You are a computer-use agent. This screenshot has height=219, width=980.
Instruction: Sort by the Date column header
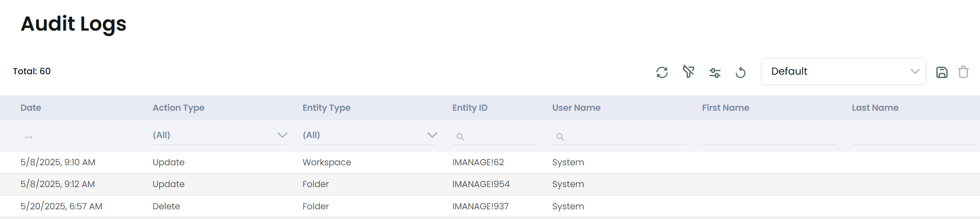(x=31, y=108)
